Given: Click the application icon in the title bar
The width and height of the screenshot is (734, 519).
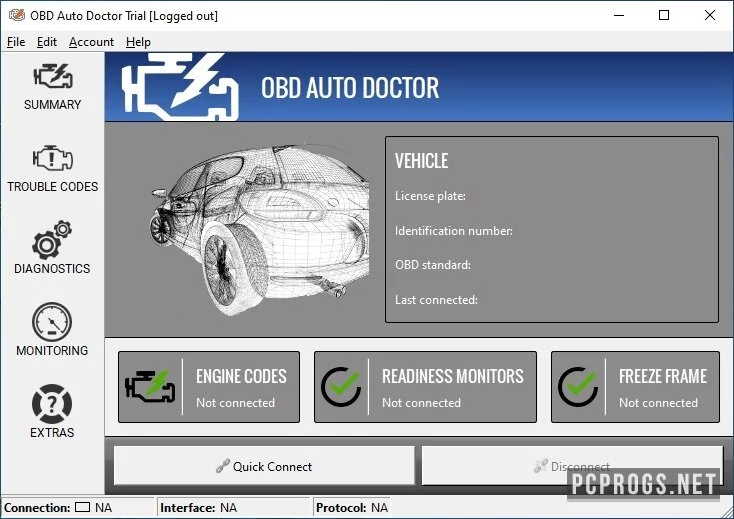Looking at the screenshot, I should tap(17, 15).
